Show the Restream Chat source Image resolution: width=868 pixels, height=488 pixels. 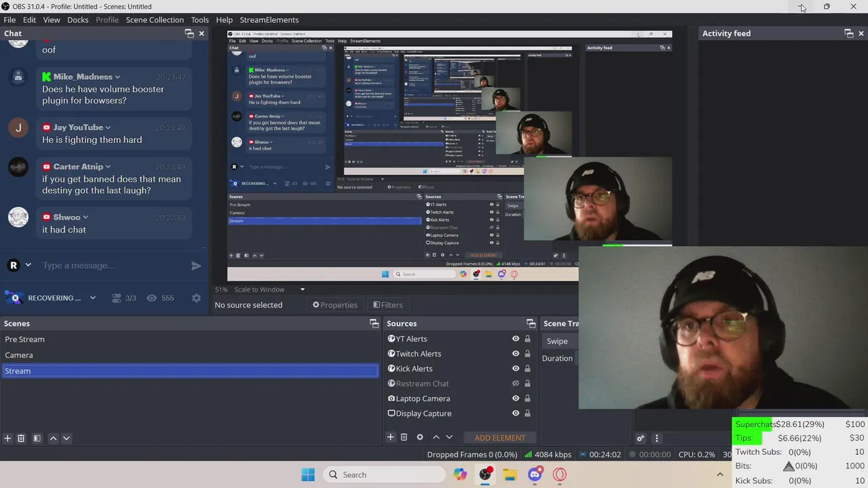pyautogui.click(x=515, y=384)
